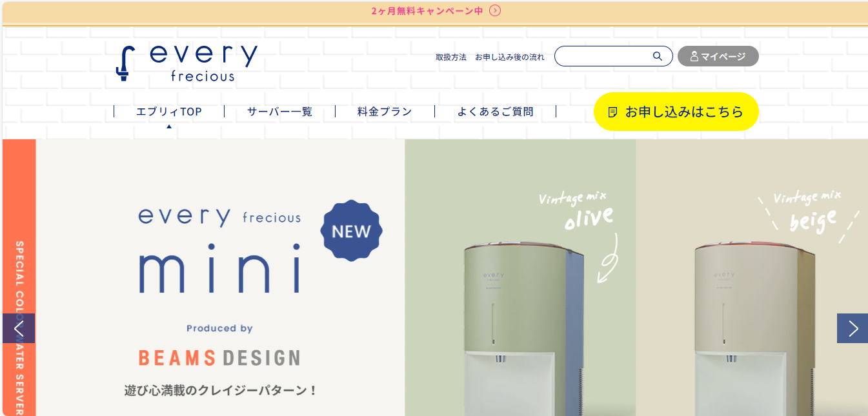Open the サーバー一覧 menu item
The image size is (868, 416).
[x=279, y=112]
